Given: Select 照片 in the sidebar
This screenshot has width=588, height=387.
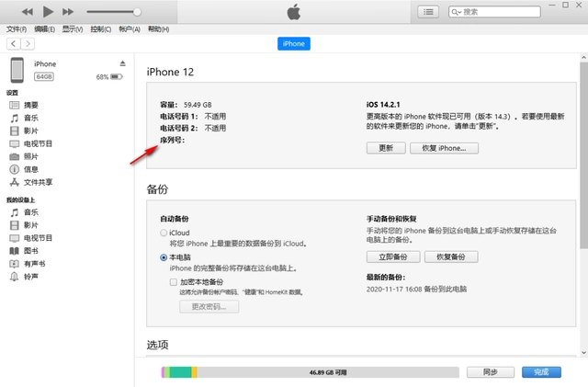Looking at the screenshot, I should coord(30,157).
